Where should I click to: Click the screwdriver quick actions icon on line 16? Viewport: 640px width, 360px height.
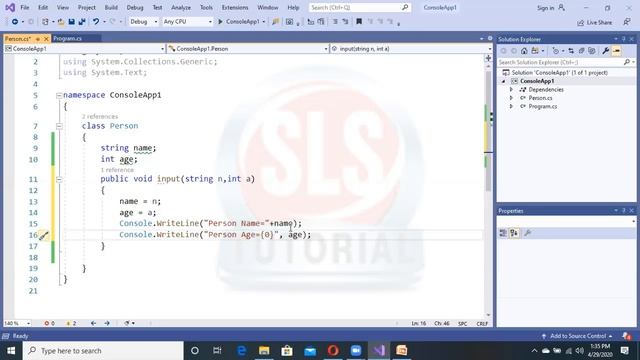(x=44, y=235)
